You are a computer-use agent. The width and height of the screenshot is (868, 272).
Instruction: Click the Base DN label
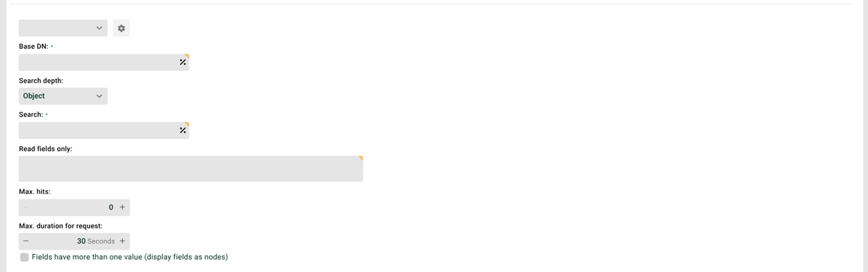tap(34, 46)
